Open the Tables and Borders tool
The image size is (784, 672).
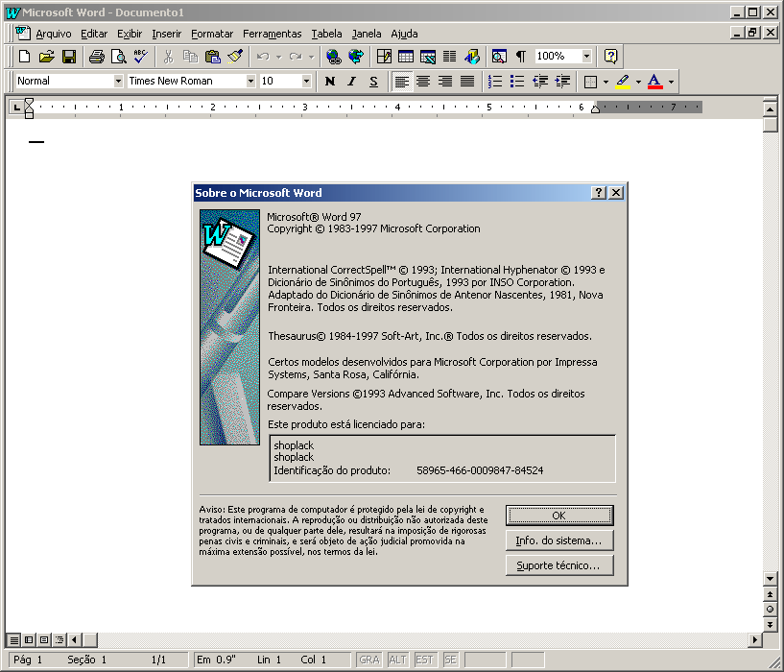(x=384, y=57)
